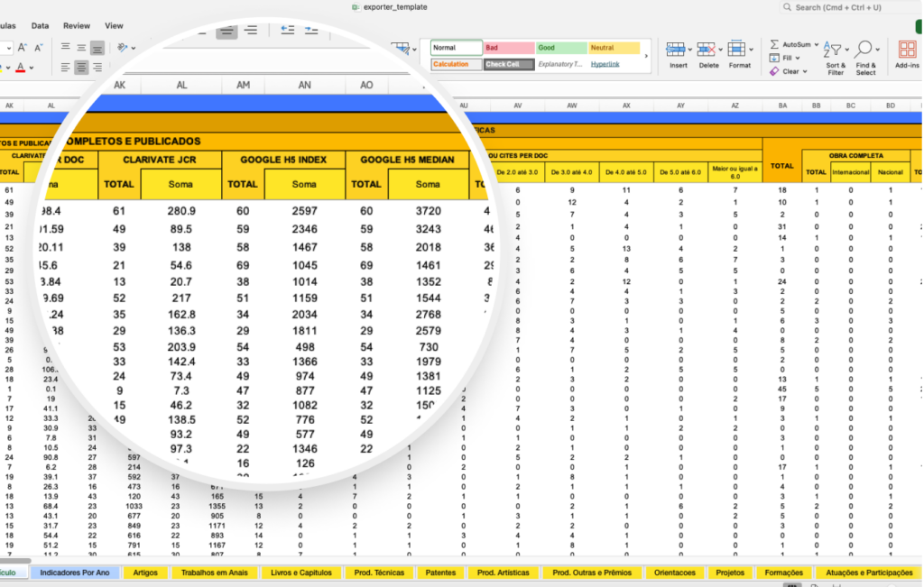Click the Fill down icon
This screenshot has height=587, width=924.
[x=774, y=58]
